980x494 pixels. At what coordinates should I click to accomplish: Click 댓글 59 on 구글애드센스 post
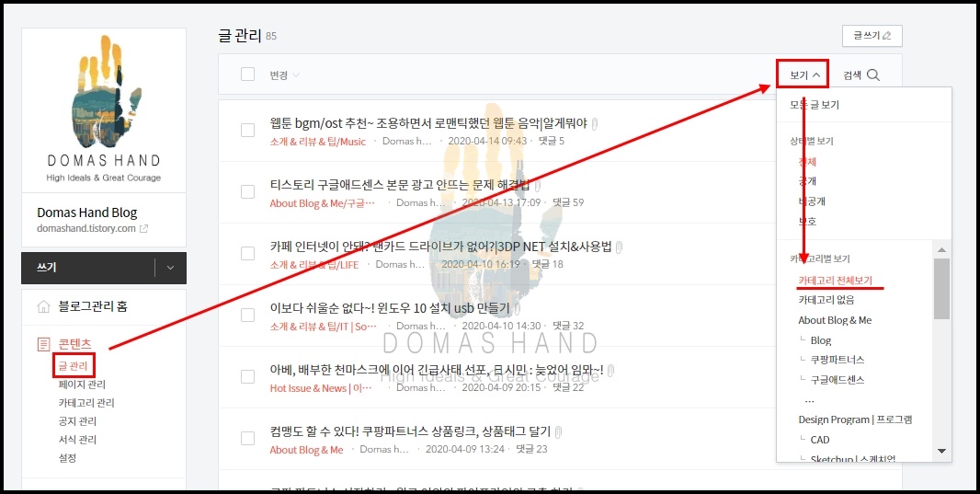click(x=567, y=202)
